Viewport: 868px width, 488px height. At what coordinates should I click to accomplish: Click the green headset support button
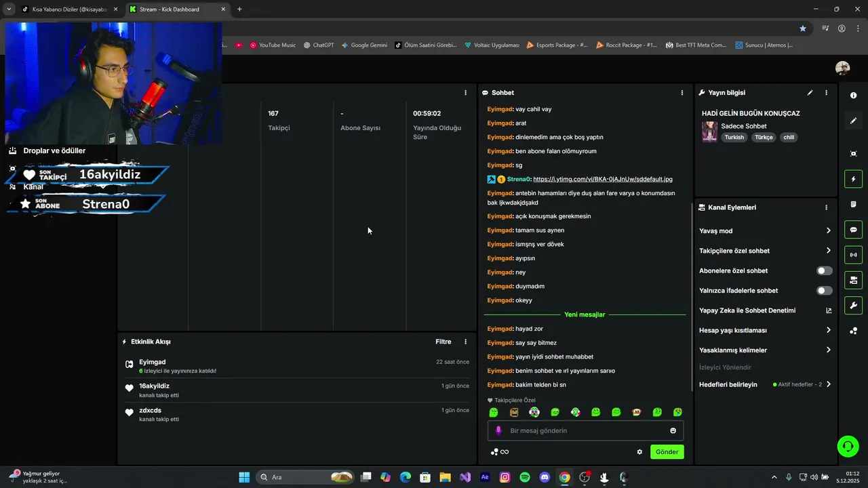tap(848, 446)
